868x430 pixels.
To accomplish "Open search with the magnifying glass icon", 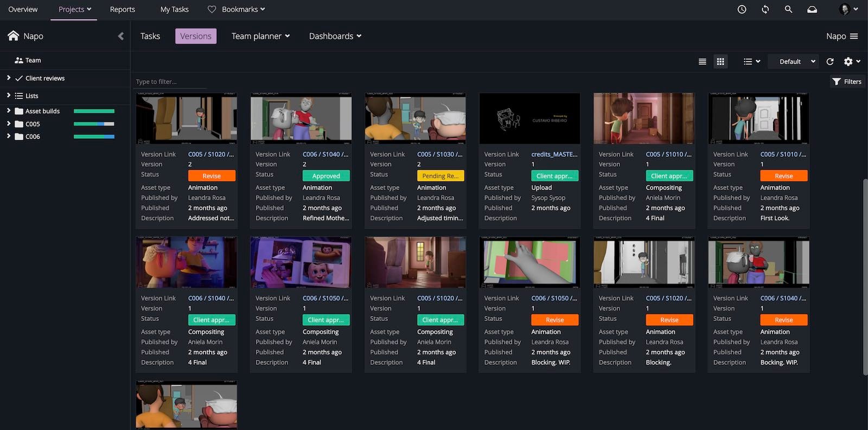I will click(788, 9).
